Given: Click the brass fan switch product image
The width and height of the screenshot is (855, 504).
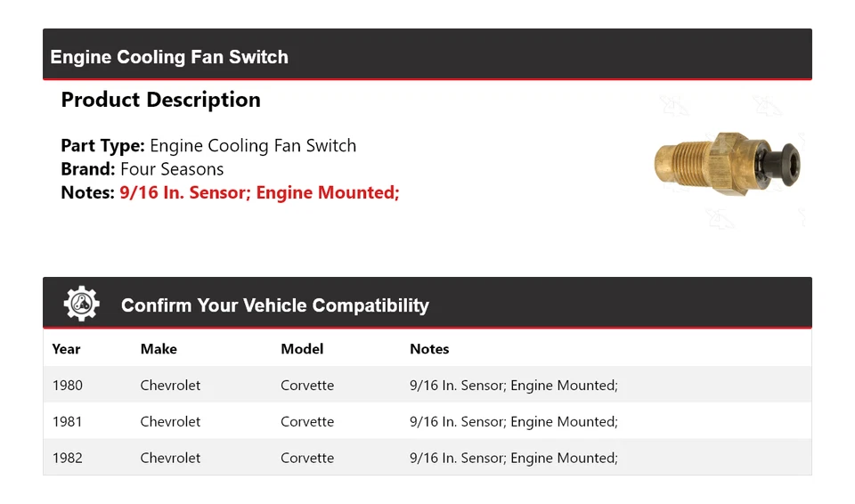Looking at the screenshot, I should [x=727, y=164].
